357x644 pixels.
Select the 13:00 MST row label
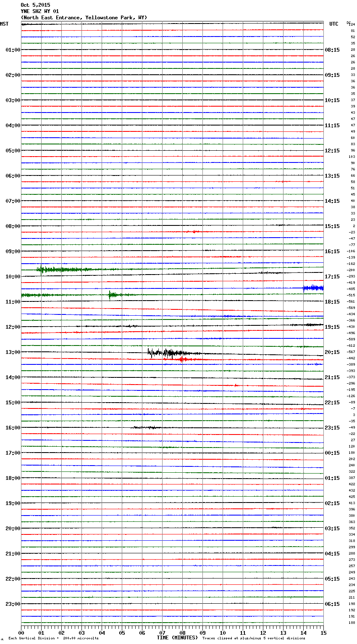click(13, 352)
